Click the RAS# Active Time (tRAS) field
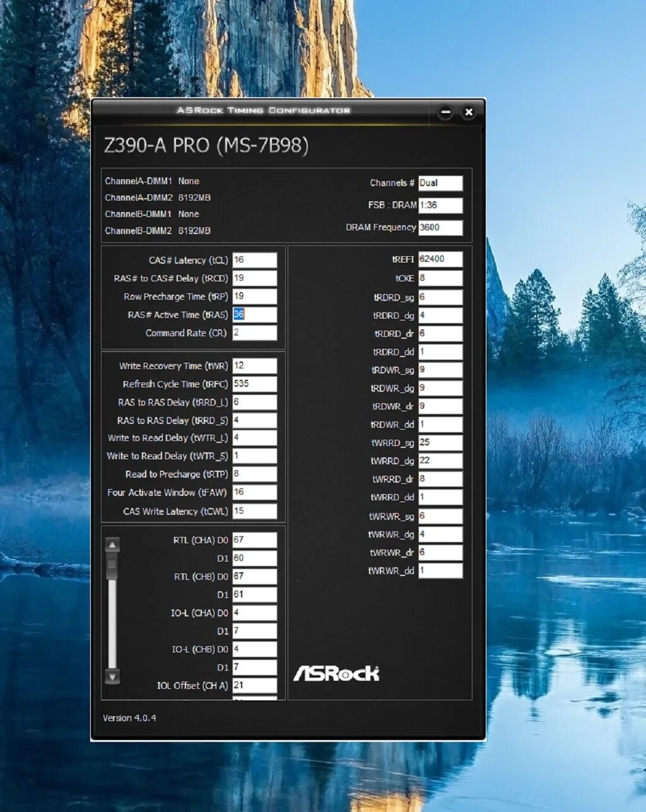 [x=255, y=315]
